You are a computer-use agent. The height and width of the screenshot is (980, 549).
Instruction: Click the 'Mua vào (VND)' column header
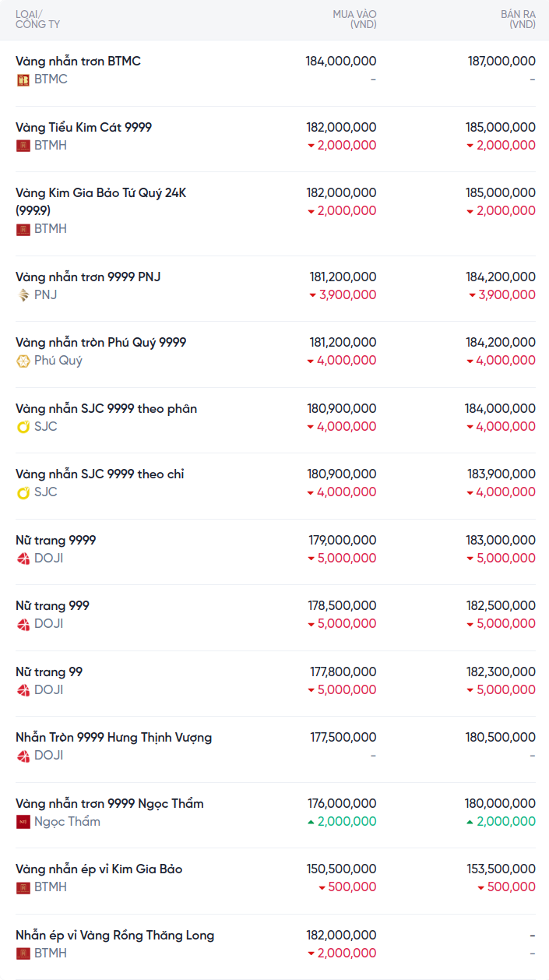click(354, 19)
